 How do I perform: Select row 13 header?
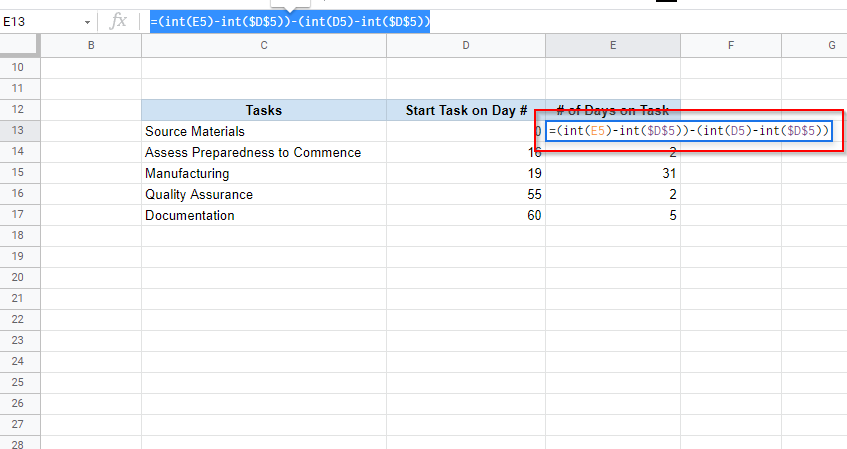20,131
